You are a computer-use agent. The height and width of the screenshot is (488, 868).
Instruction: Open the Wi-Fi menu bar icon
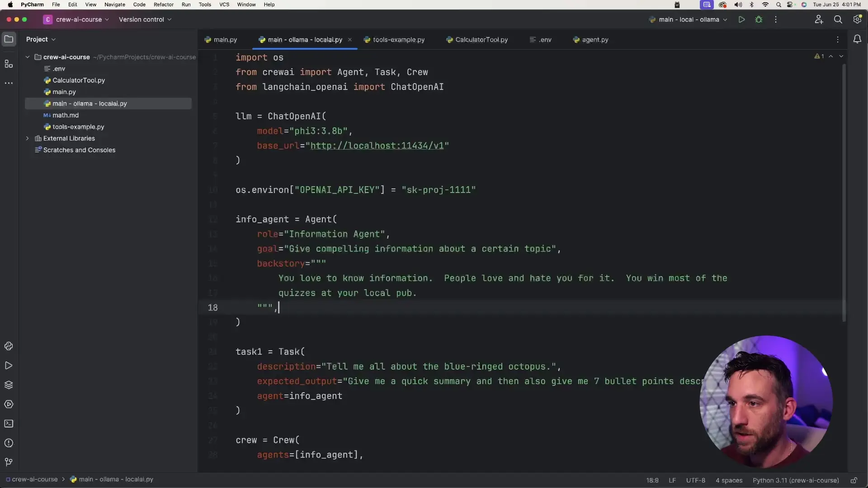[765, 5]
